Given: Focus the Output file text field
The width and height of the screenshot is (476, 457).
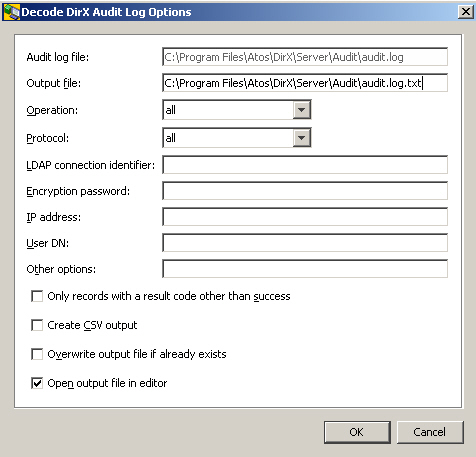Looking at the screenshot, I should click(305, 83).
